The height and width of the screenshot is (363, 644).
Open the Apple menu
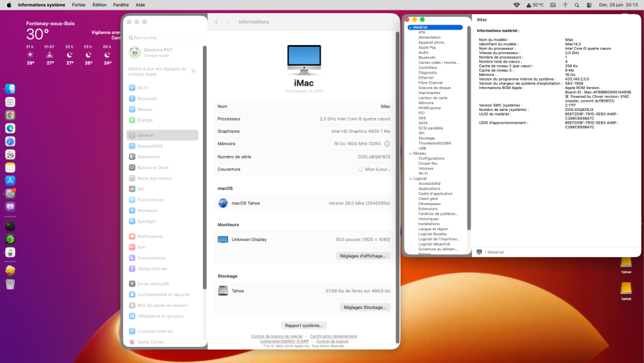point(8,5)
